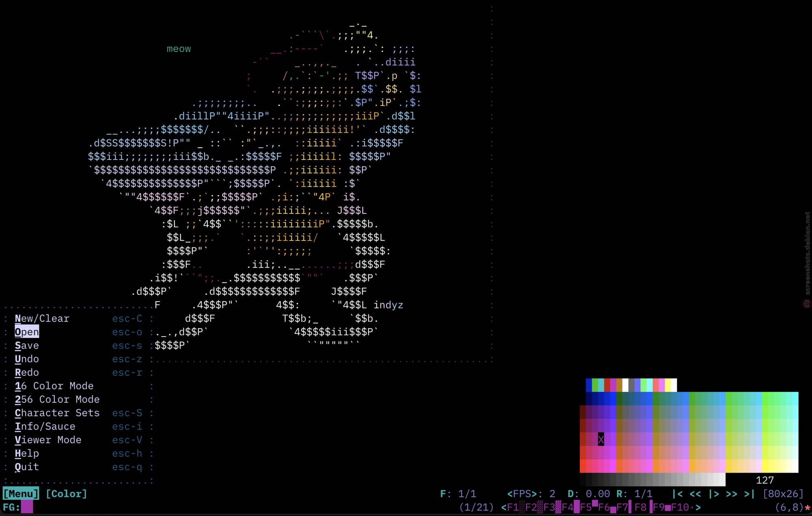Choose New/Clear from the menu
This screenshot has height=516, width=812.
[x=42, y=318]
